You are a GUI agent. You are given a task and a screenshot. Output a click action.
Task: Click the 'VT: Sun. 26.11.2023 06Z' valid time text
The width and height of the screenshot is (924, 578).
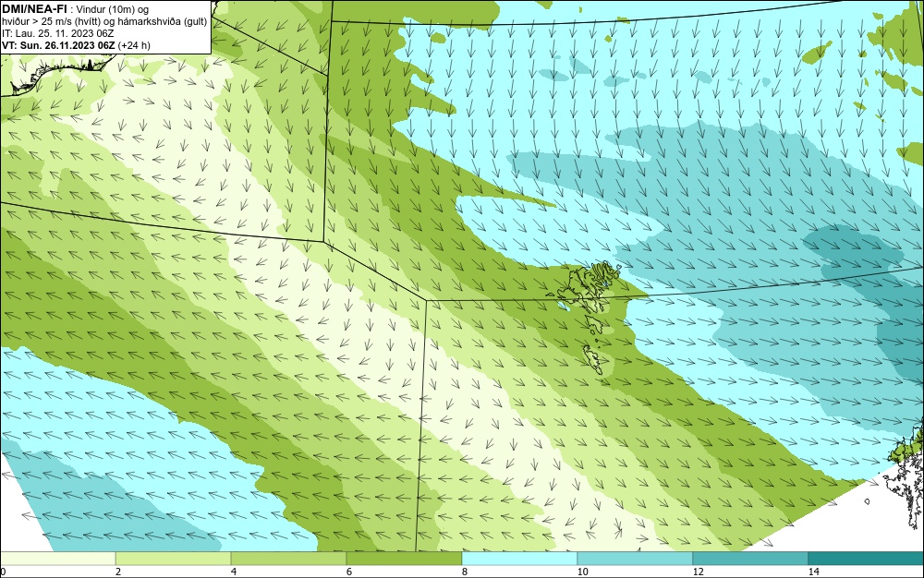(x=58, y=45)
